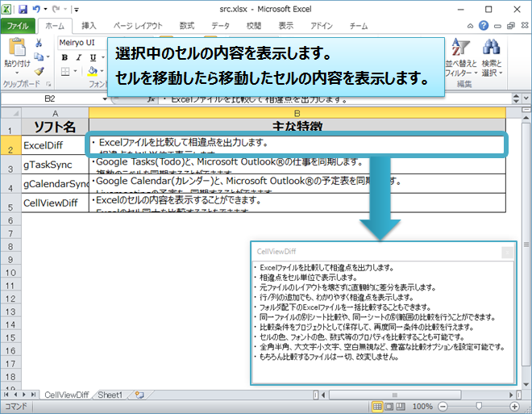Image resolution: width=532 pixels, height=414 pixels.
Task: Click the Meiryo UI font name box
Action: point(82,43)
